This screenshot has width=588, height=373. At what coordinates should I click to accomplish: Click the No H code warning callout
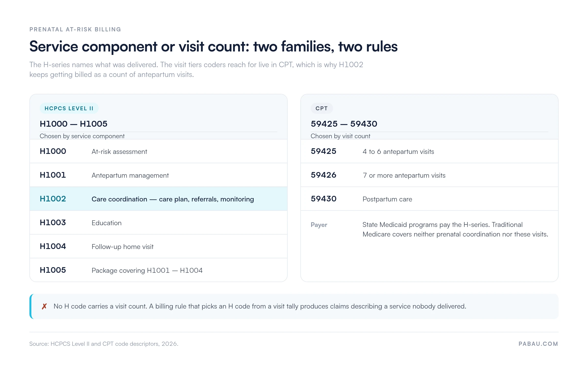294,306
